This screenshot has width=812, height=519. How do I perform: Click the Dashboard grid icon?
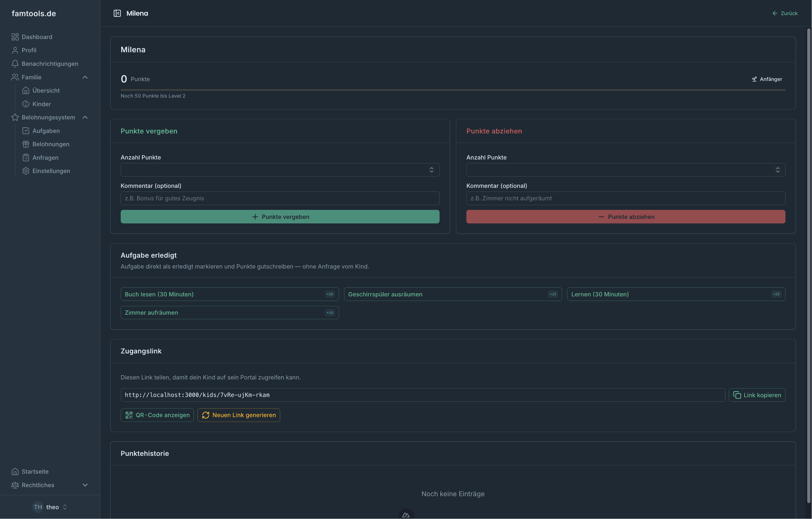coord(15,37)
